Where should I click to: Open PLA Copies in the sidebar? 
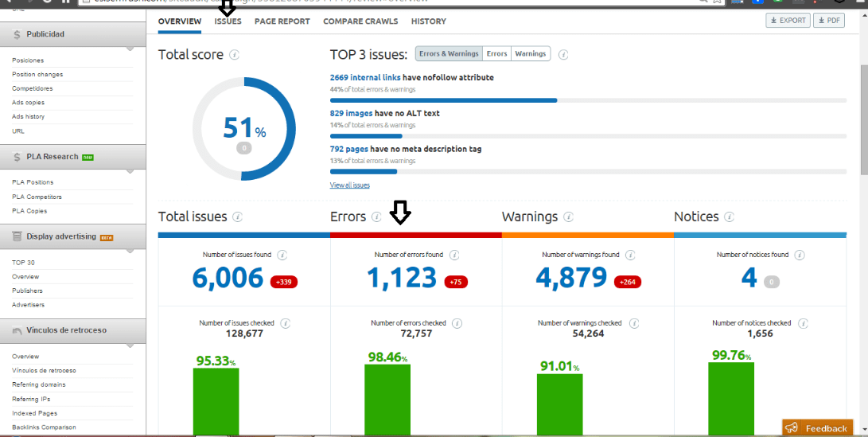pyautogui.click(x=29, y=211)
